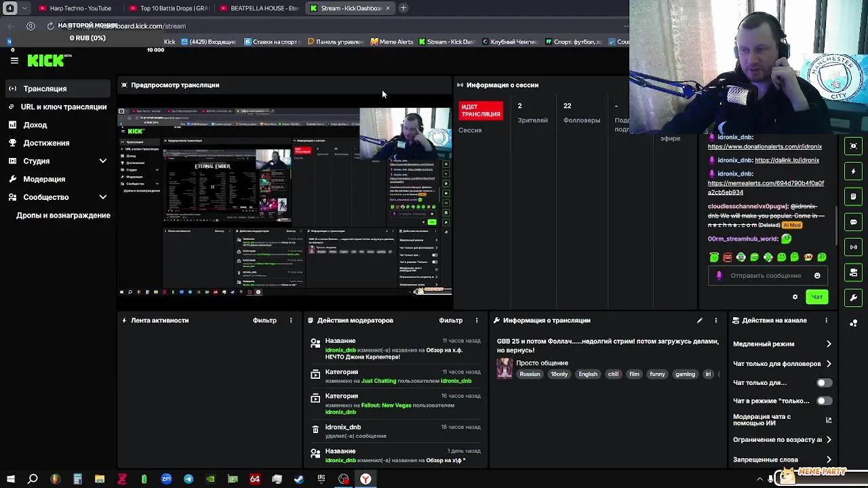This screenshot has width=868, height=488.
Task: Switch to Top 10 Battle Drops browser tab
Action: 170,8
